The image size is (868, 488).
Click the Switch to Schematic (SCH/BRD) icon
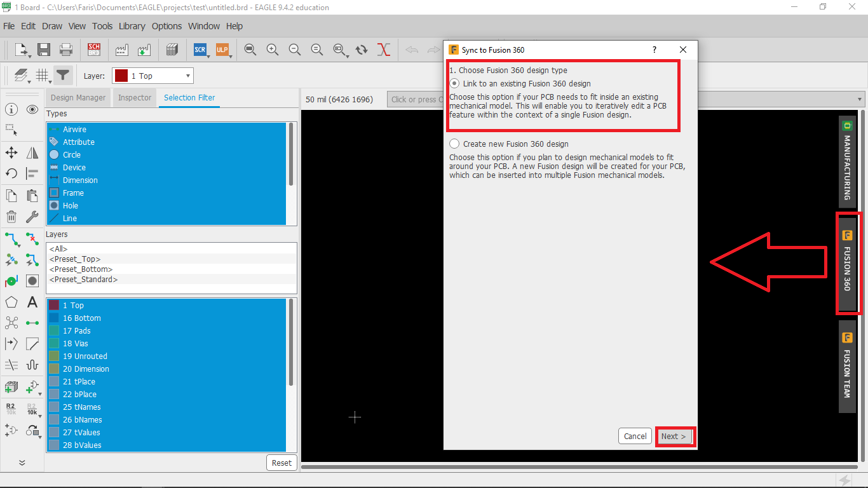tap(94, 50)
